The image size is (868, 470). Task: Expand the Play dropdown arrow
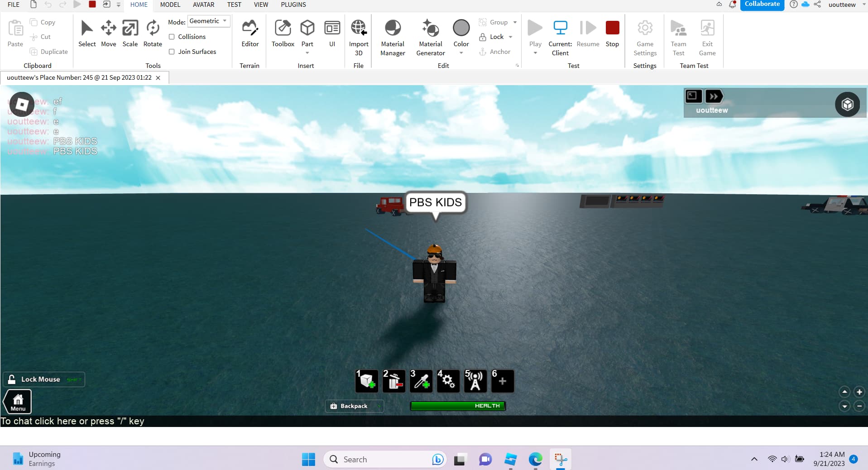(535, 53)
